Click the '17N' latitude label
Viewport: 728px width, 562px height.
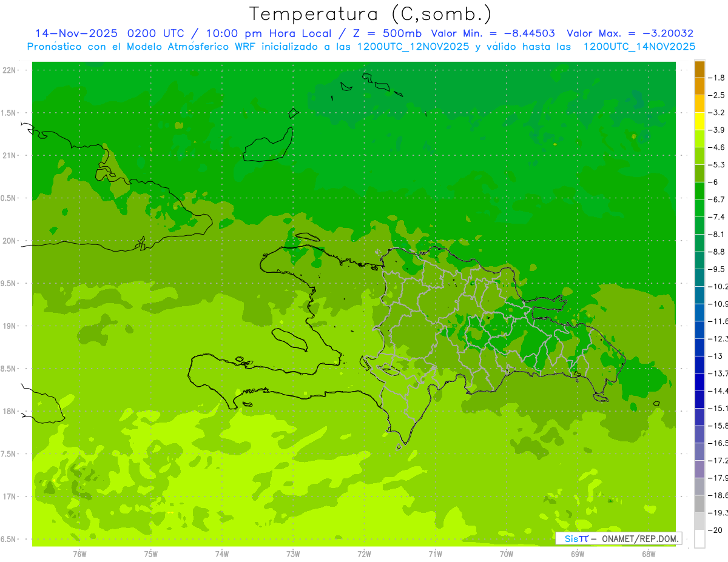[9, 497]
